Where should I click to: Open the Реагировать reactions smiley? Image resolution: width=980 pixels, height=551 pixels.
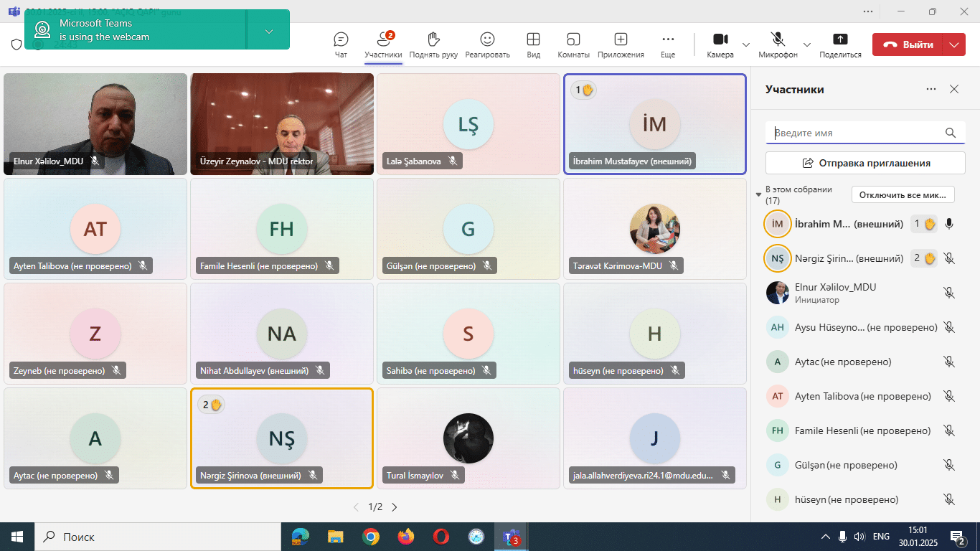click(x=487, y=40)
